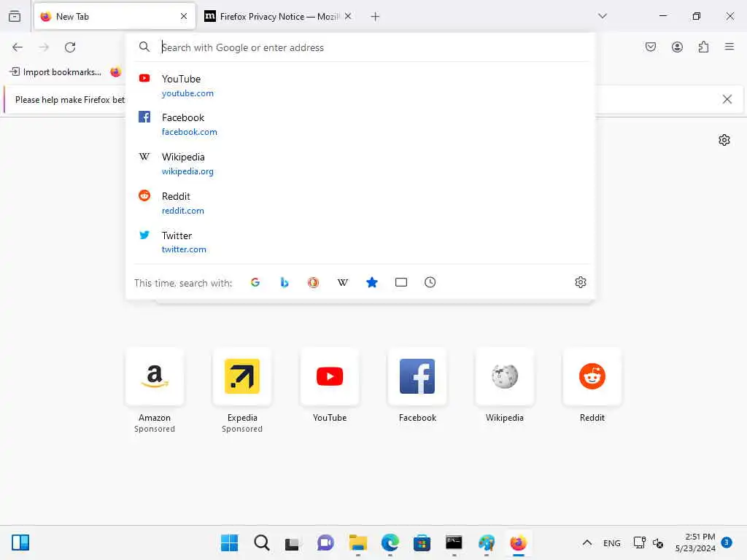
Task: Open the application hamburger menu
Action: [729, 47]
